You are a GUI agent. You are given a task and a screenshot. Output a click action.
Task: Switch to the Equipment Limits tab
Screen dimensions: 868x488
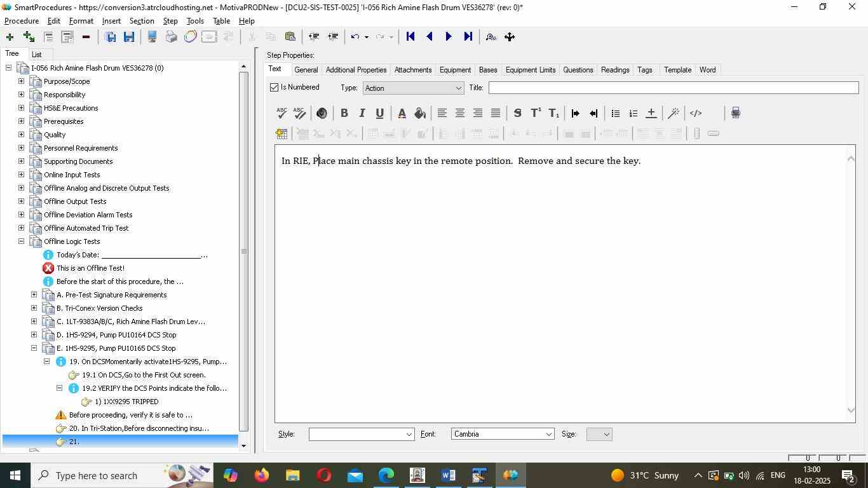[x=530, y=70]
